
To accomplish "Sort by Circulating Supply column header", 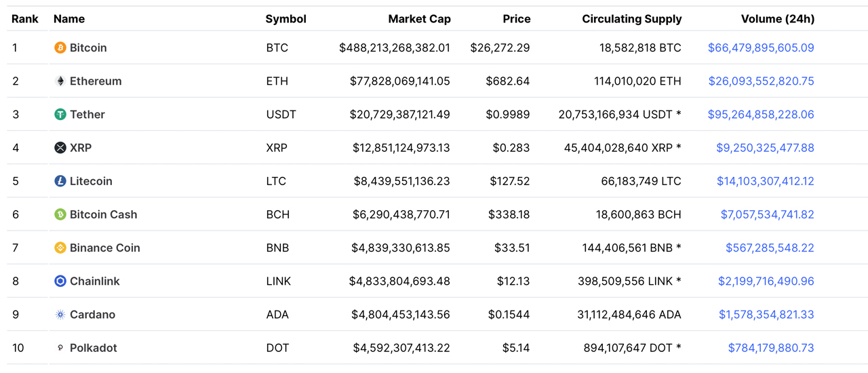I will pos(631,19).
